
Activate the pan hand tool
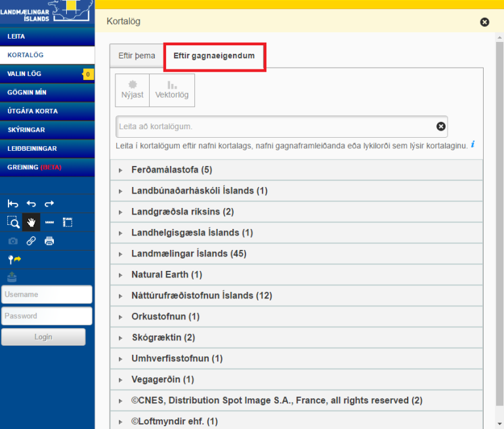coord(31,222)
